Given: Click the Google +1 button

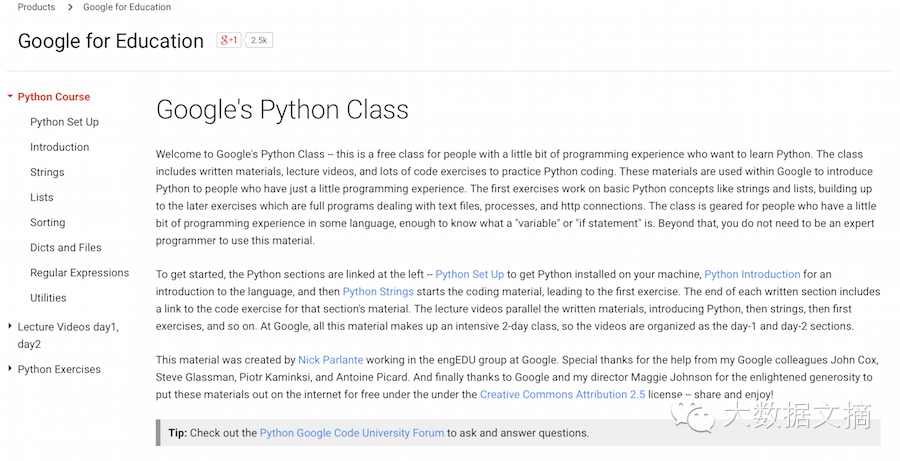Looking at the screenshot, I should [228, 40].
